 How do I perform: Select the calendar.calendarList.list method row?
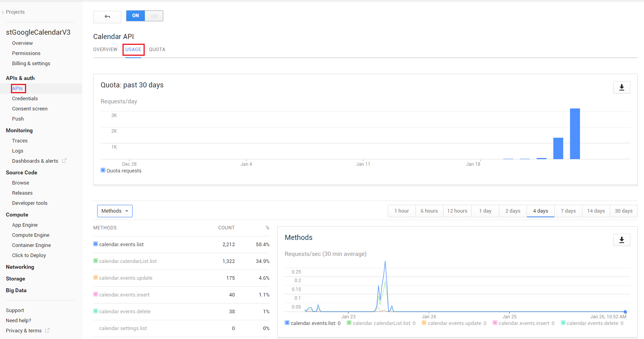tap(181, 261)
